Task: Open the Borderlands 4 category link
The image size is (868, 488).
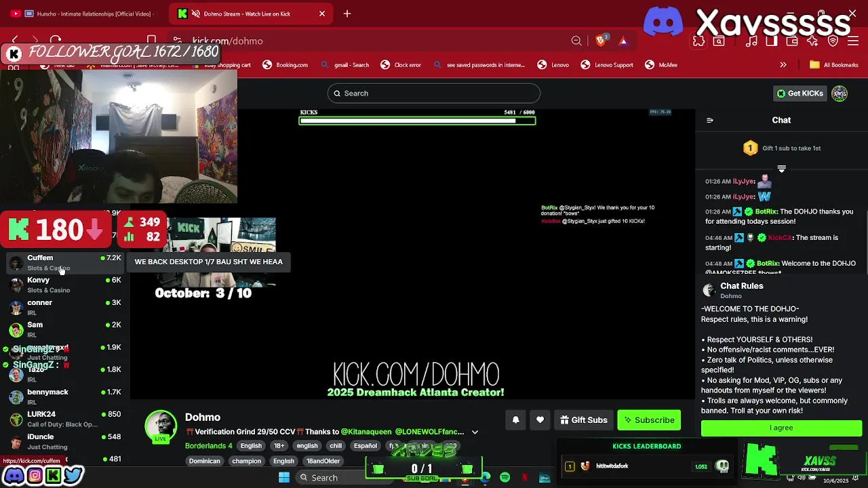Action: click(x=209, y=446)
